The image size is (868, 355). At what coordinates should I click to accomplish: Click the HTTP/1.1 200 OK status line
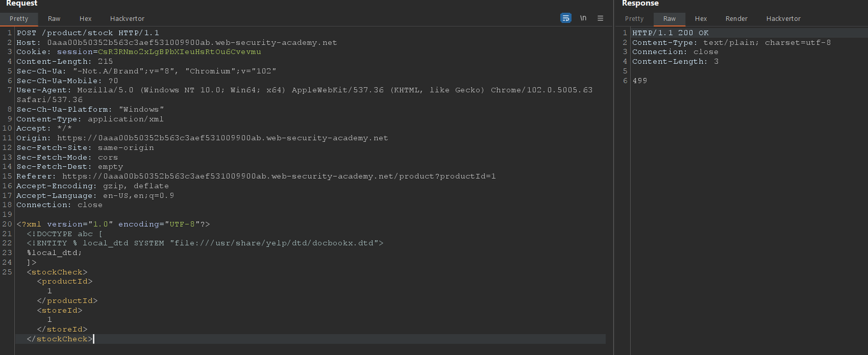670,33
